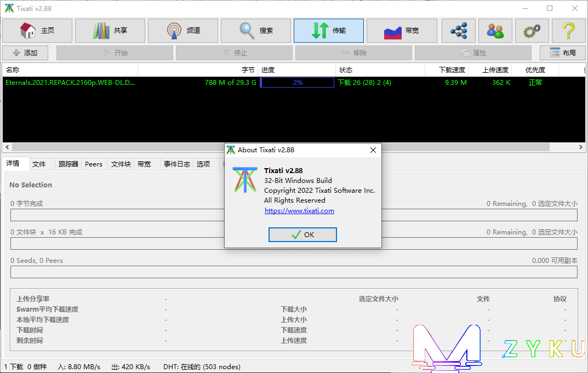588x373 pixels.
Task: Sort transfers by 优先度 column
Action: point(535,70)
